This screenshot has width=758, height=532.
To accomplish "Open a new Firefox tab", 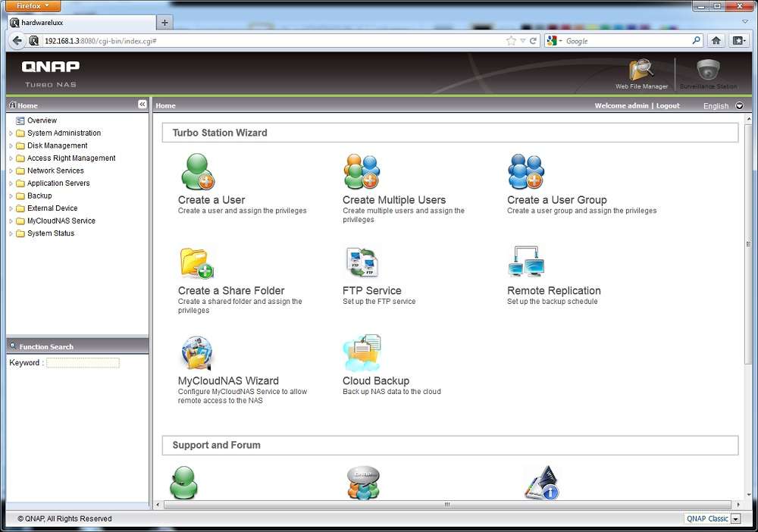I will [164, 22].
